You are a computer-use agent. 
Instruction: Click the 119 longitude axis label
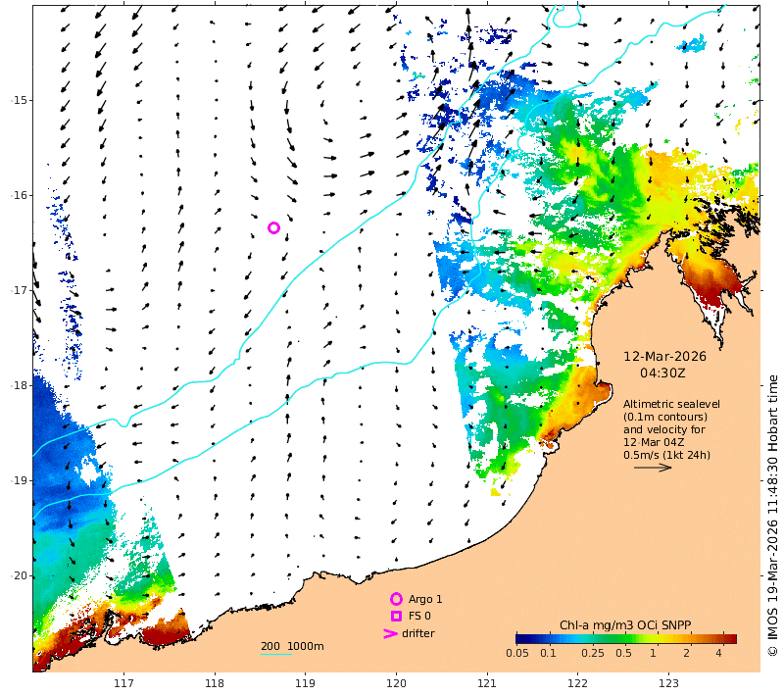(305, 683)
